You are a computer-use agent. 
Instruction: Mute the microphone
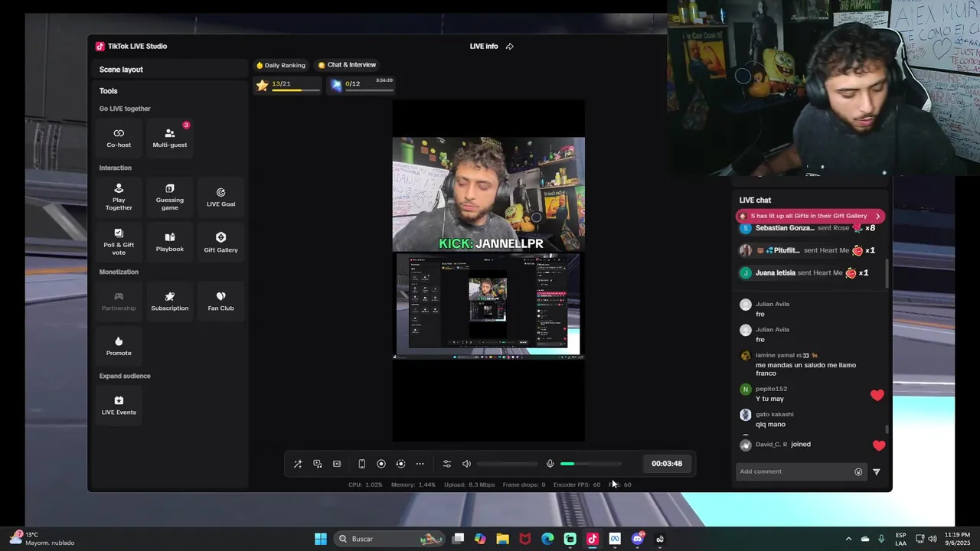click(550, 464)
